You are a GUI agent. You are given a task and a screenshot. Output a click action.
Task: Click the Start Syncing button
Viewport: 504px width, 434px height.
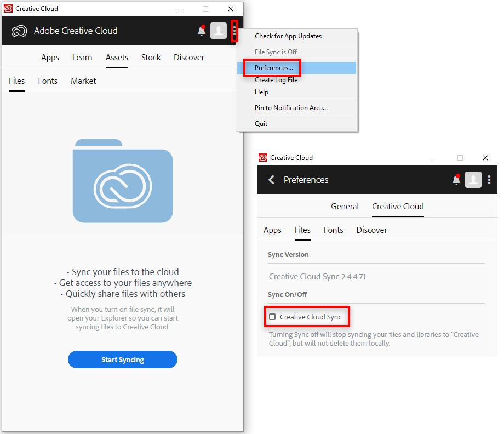(x=123, y=359)
